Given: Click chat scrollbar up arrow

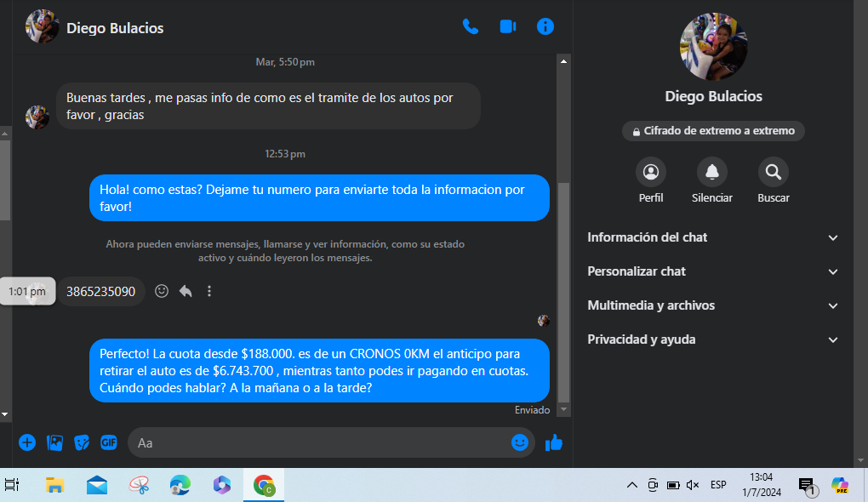Looking at the screenshot, I should pos(563,61).
